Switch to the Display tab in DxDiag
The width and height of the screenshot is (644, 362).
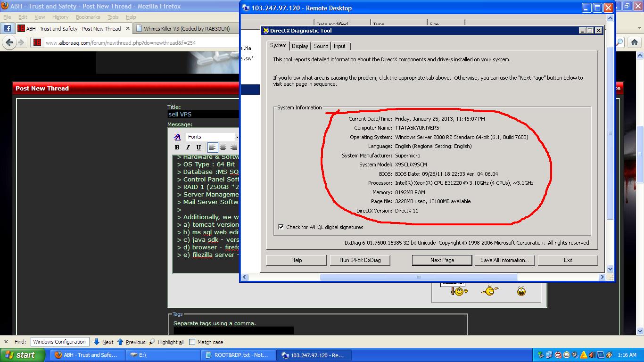(x=300, y=46)
